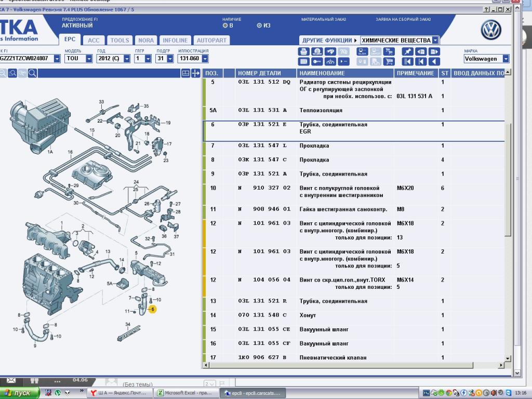532x399 pixels.
Task: Switch to the NORA tab
Action: [146, 41]
